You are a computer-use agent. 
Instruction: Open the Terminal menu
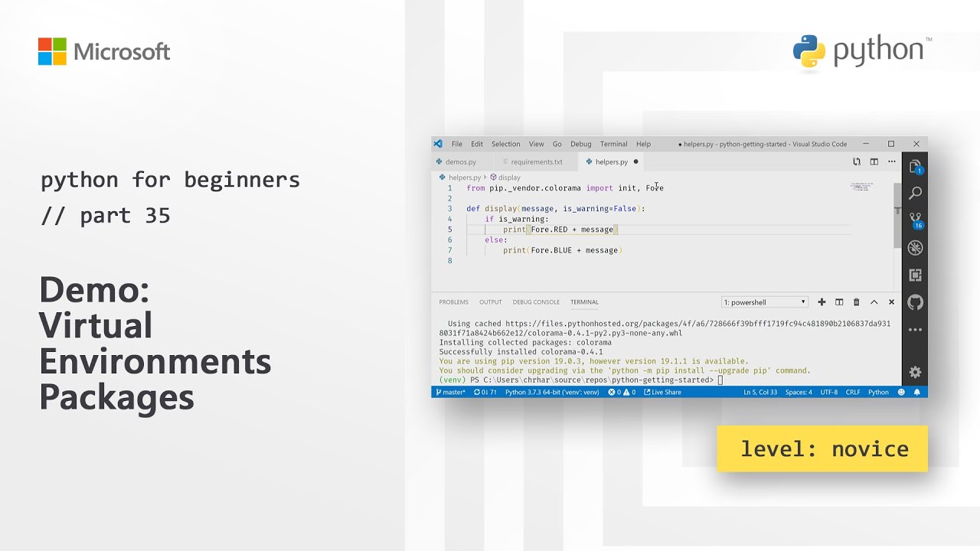(613, 144)
